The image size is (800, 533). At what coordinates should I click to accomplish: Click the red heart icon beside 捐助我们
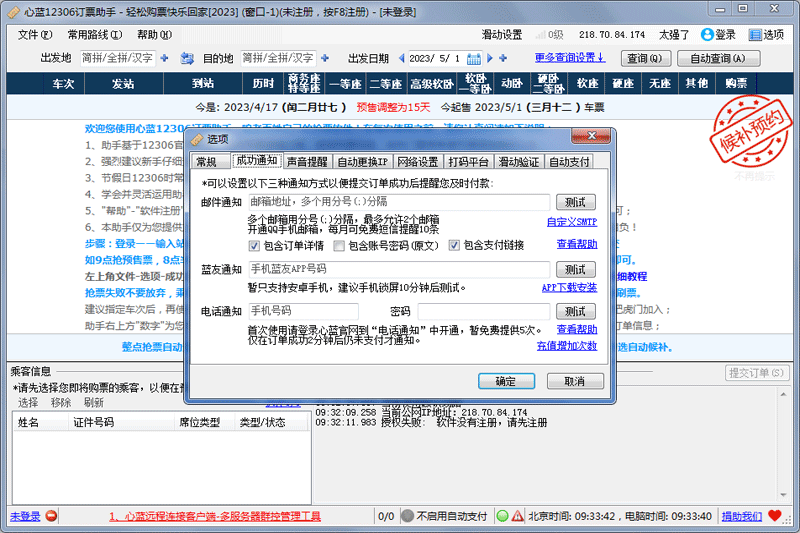(774, 516)
